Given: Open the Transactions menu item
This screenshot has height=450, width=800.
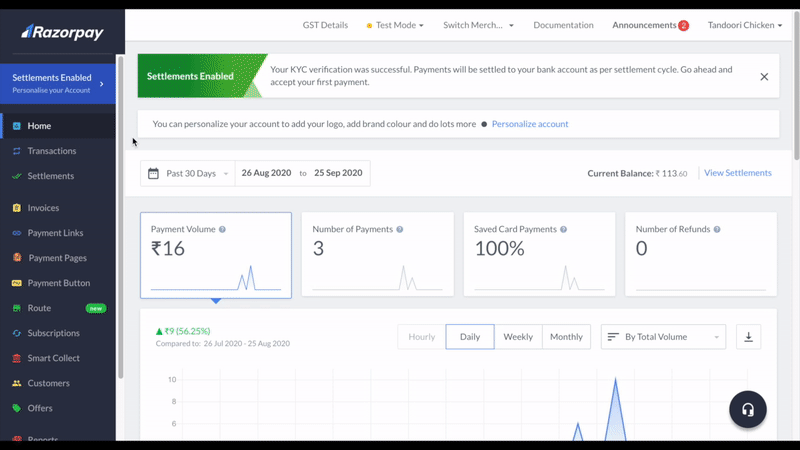Looking at the screenshot, I should (58, 151).
